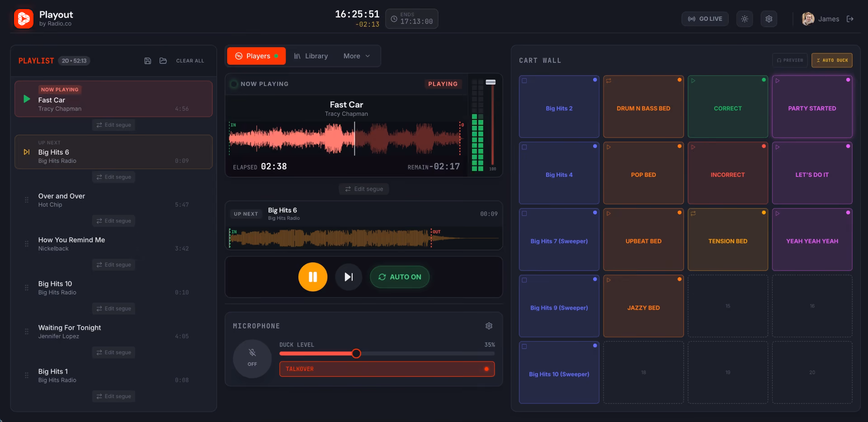Skip to next track in player
This screenshot has width=868, height=422.
click(x=349, y=277)
